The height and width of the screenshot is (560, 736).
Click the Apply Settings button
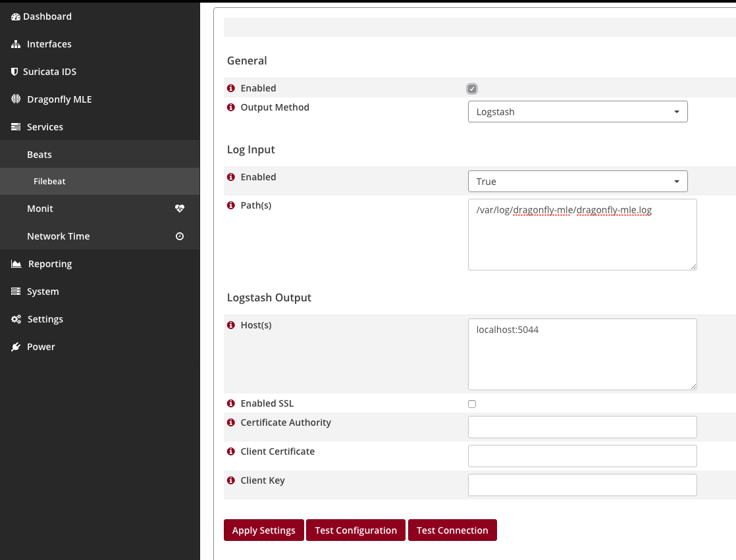tap(264, 530)
